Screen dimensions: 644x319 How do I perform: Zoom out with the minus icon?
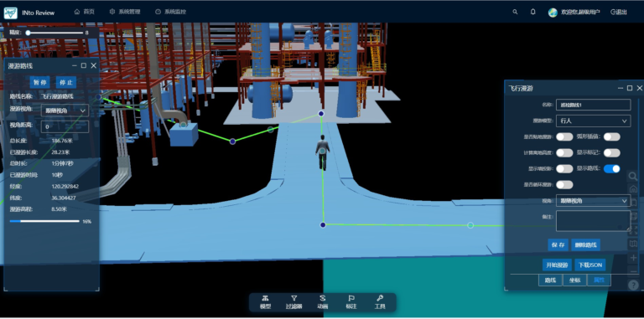tap(633, 271)
